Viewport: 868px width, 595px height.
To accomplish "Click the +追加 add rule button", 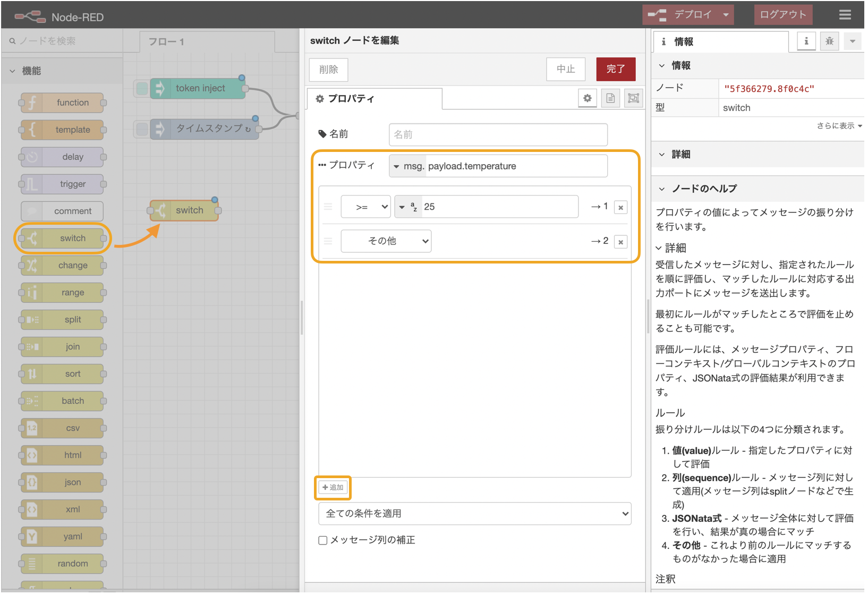I will pyautogui.click(x=333, y=487).
